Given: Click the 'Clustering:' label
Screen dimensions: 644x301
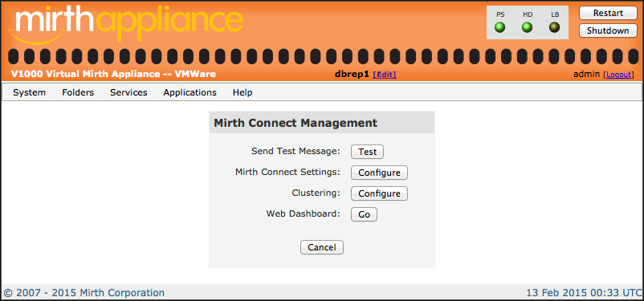Looking at the screenshot, I should 316,193.
